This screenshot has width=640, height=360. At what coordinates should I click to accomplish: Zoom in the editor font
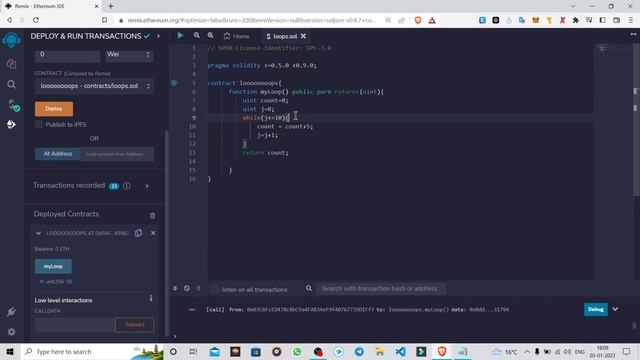coord(211,36)
